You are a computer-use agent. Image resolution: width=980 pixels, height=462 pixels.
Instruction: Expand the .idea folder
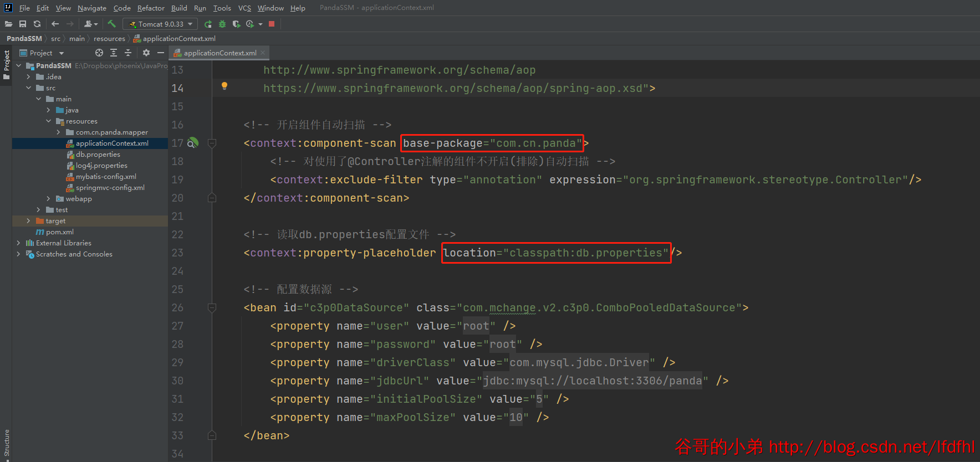29,76
